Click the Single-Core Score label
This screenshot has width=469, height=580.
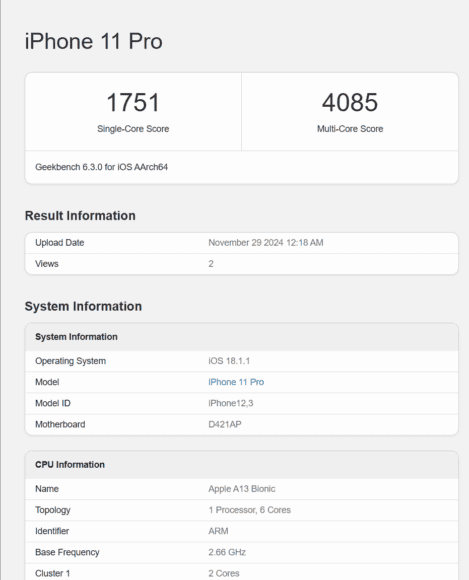coord(133,129)
